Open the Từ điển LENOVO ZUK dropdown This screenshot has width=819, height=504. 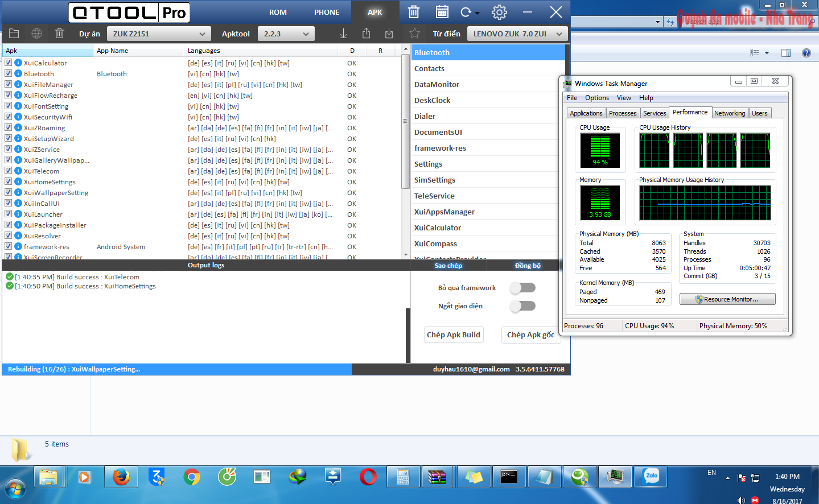click(x=517, y=34)
